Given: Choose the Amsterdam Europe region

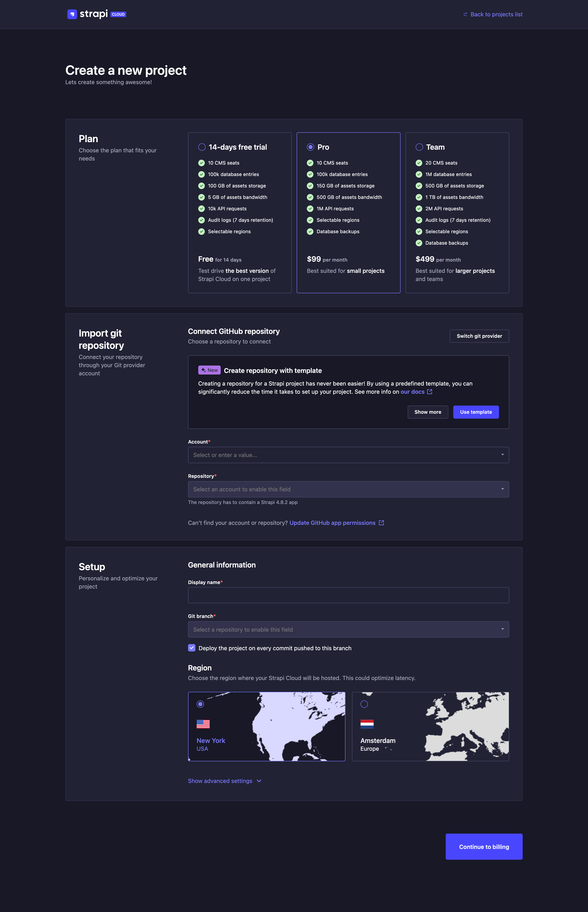Looking at the screenshot, I should click(364, 704).
